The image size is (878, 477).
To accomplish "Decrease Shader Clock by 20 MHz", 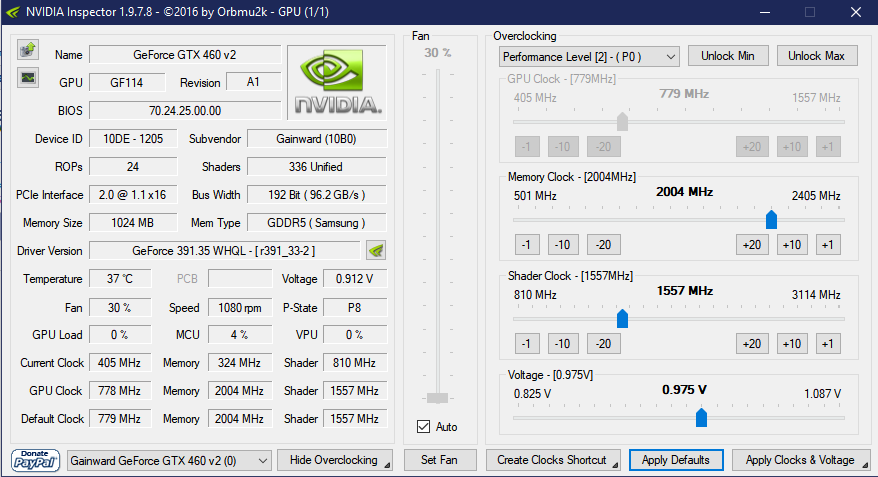I will click(x=604, y=344).
